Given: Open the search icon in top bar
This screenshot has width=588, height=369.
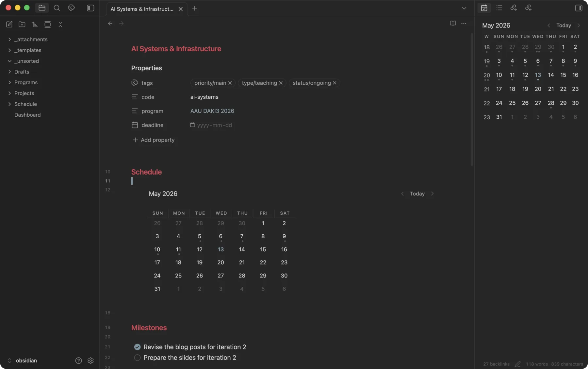Looking at the screenshot, I should [x=57, y=8].
